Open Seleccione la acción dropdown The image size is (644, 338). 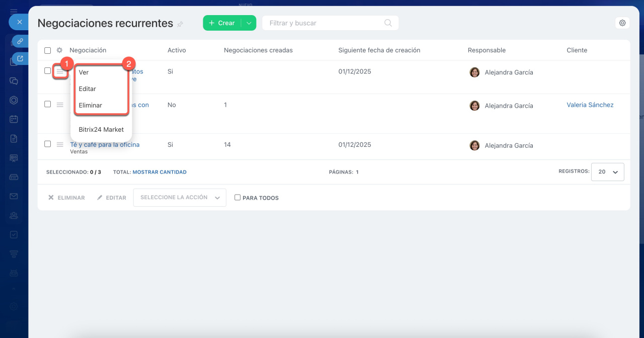coord(180,198)
